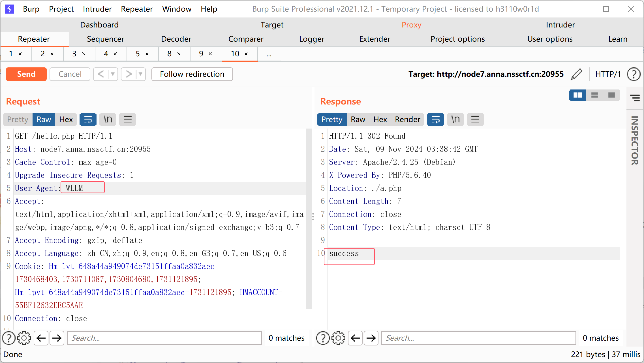644x363 pixels.
Task: Click Follow redirection button
Action: click(x=192, y=74)
